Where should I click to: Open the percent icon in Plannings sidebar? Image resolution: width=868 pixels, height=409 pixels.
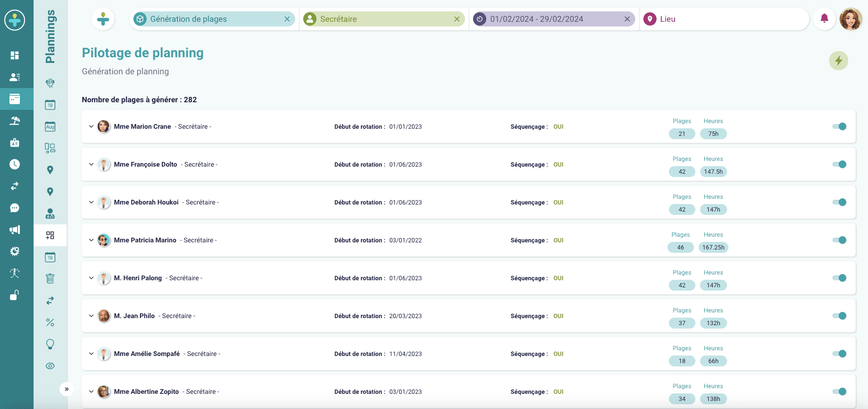click(x=50, y=322)
